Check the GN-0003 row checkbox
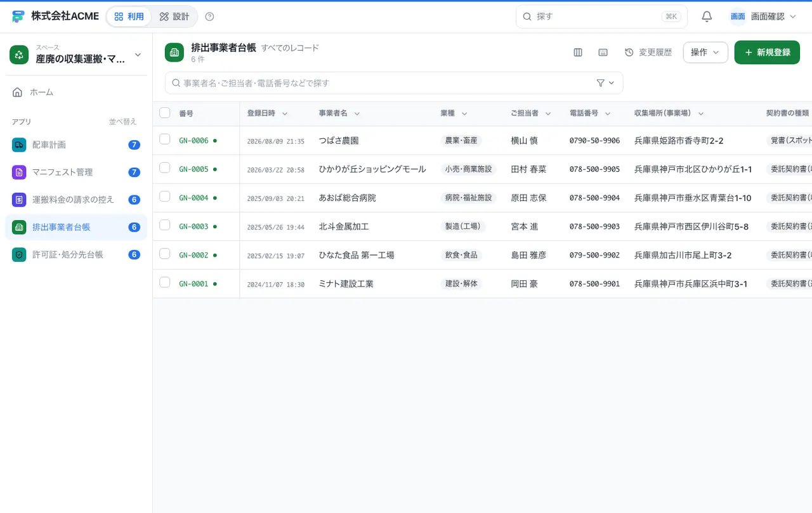Image resolution: width=812 pixels, height=513 pixels. point(165,224)
